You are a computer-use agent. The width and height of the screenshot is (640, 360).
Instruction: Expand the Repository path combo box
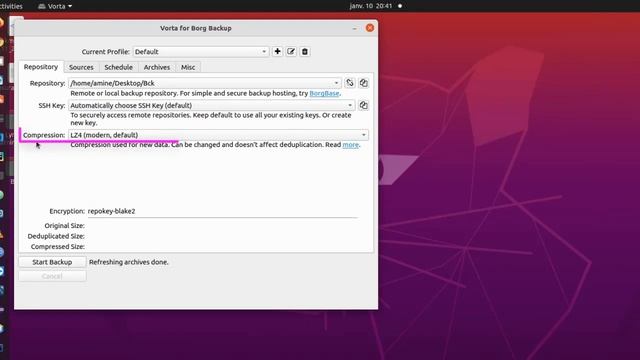205,83
